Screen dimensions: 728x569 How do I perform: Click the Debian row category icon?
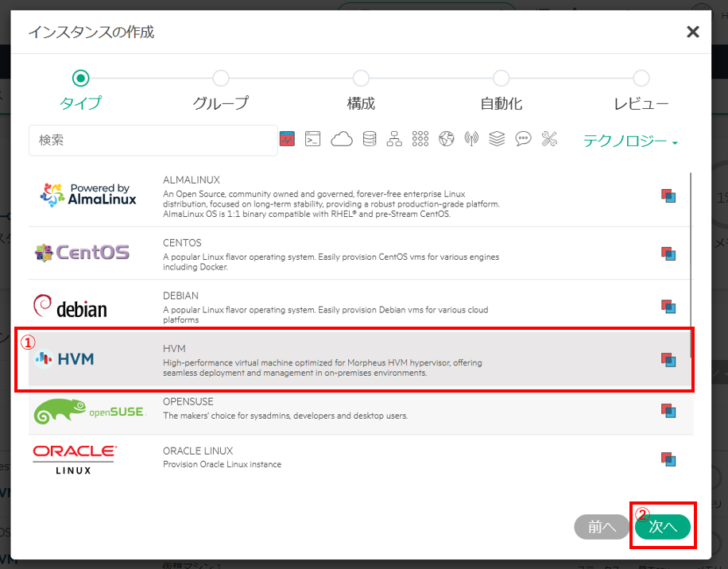(668, 306)
